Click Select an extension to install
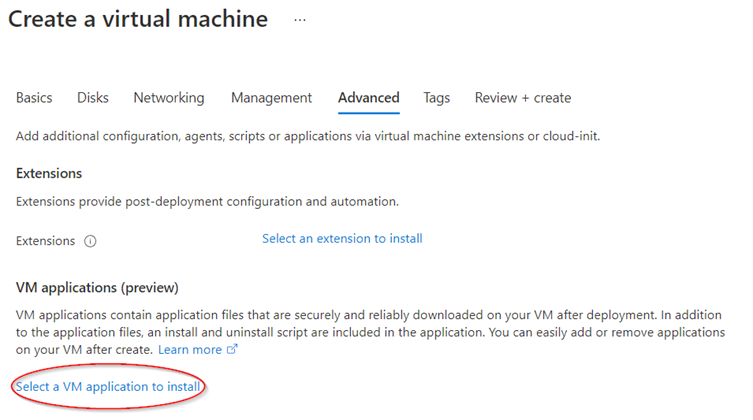Screen dimensions: 753x420 point(342,239)
